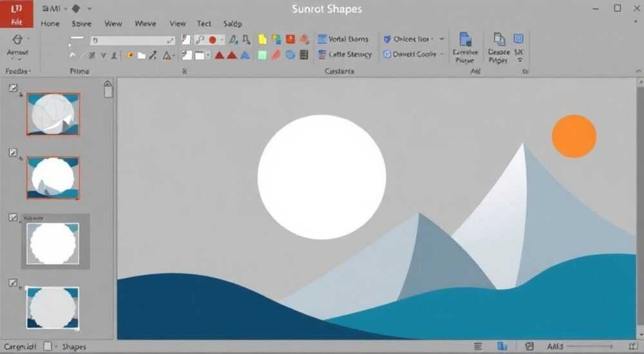This screenshot has width=644, height=354.
Task: Toggle the checkbox beside the second slide
Action: point(13,153)
